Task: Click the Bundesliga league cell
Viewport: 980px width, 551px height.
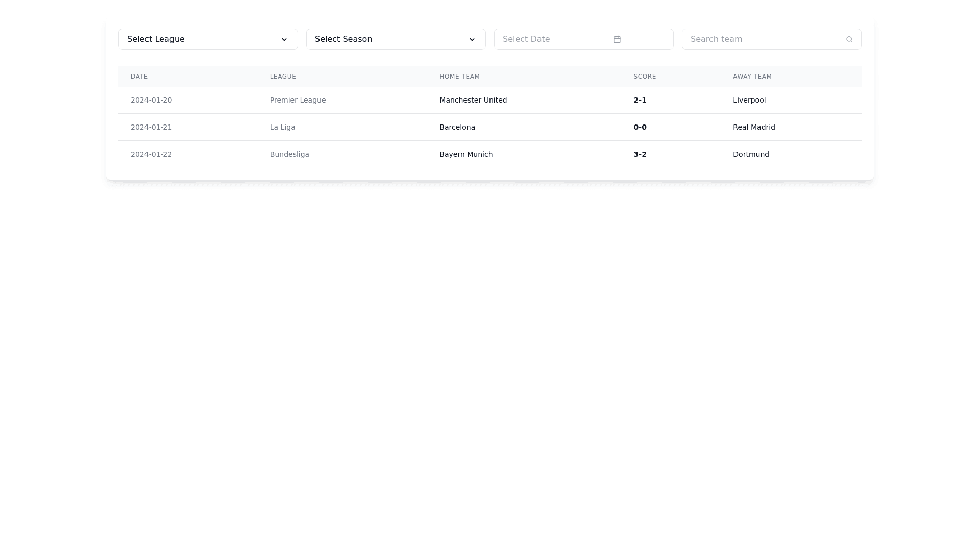Action: pos(289,154)
